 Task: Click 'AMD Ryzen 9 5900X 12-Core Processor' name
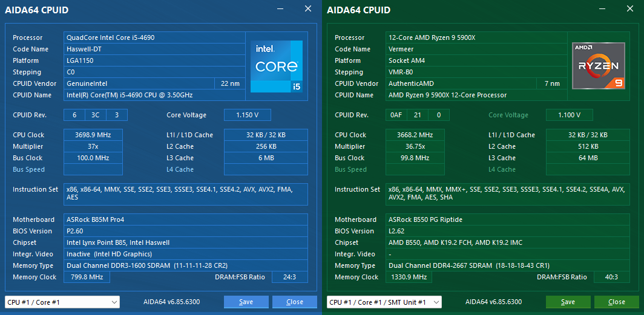coord(476,95)
